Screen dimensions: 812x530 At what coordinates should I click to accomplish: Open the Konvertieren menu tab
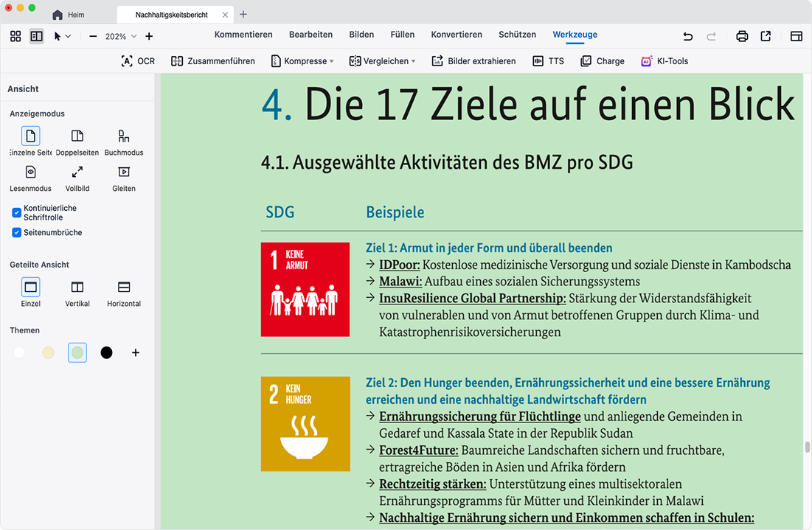point(457,35)
